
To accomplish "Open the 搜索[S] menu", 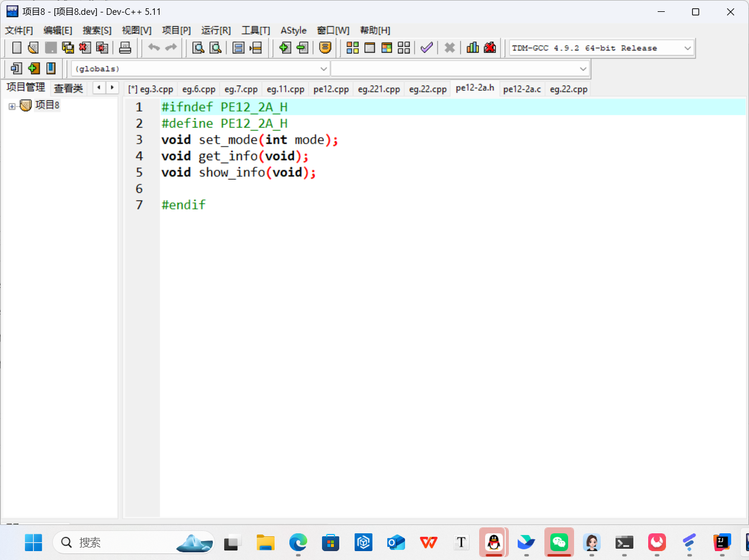I will click(x=97, y=30).
